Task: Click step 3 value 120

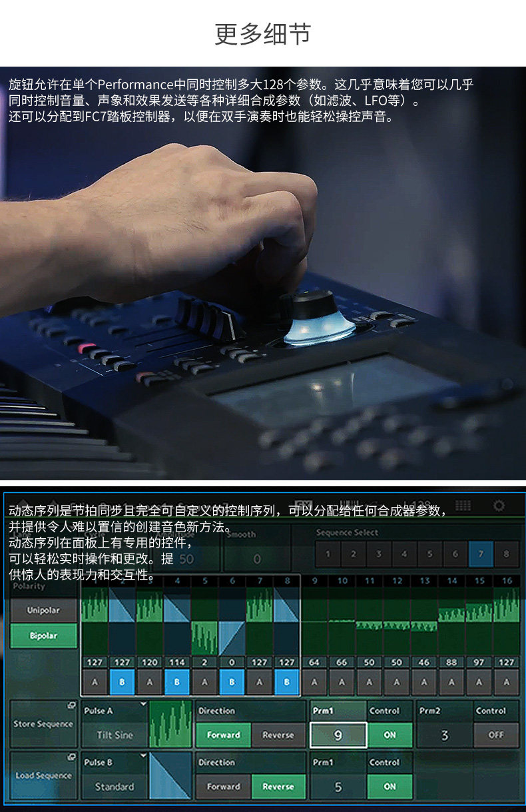Action: (149, 662)
